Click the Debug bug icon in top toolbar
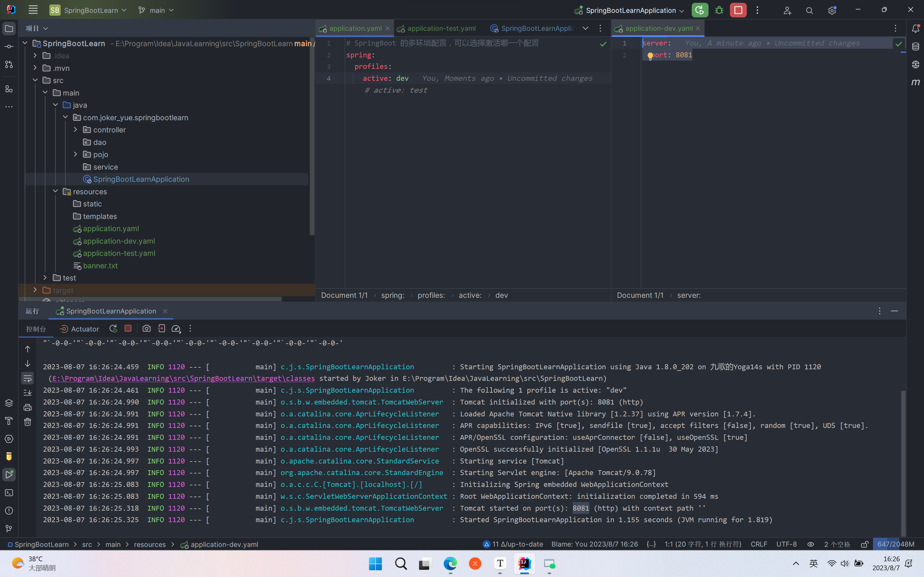The width and height of the screenshot is (924, 577). point(719,10)
